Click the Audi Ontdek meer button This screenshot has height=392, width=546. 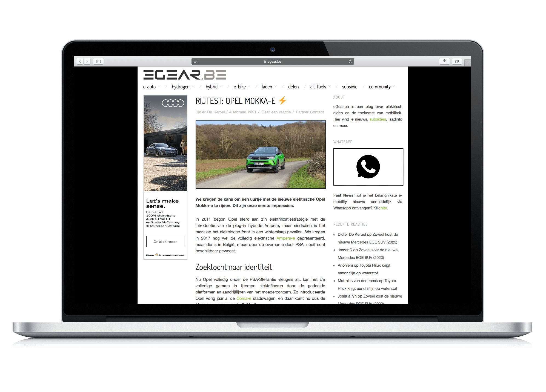point(165,242)
